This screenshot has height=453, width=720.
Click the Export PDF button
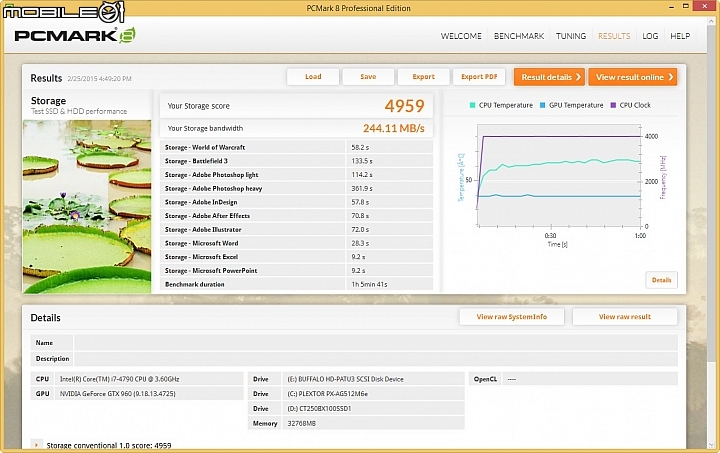(x=479, y=77)
